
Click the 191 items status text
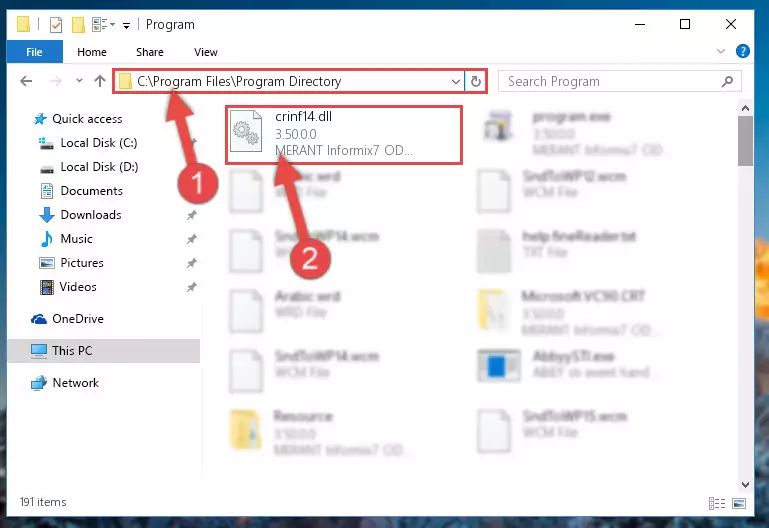pos(43,502)
